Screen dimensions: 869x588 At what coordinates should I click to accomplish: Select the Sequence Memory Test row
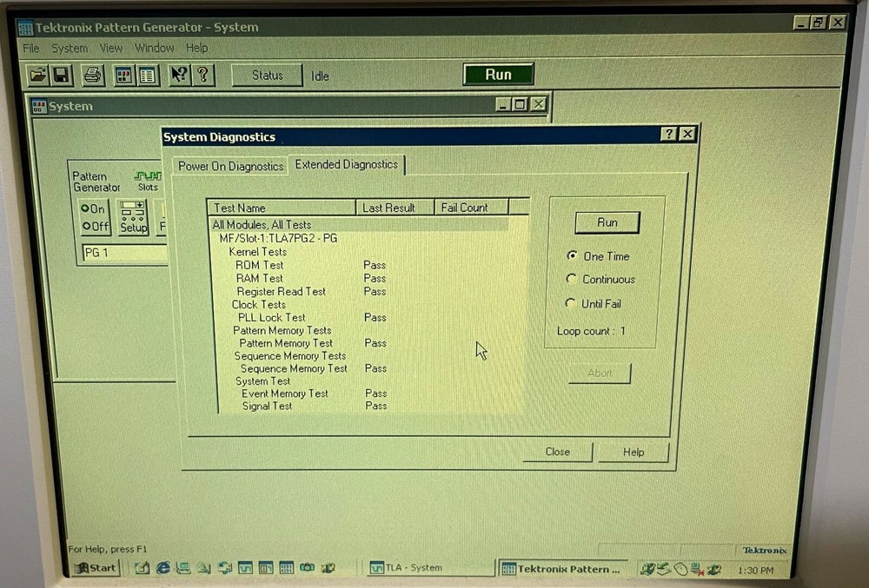coord(294,368)
